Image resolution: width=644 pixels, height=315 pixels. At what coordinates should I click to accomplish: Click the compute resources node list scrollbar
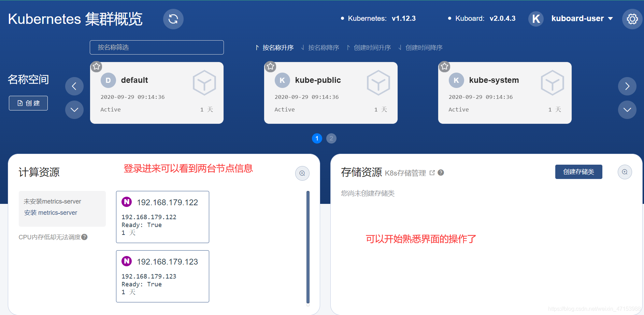(308, 247)
